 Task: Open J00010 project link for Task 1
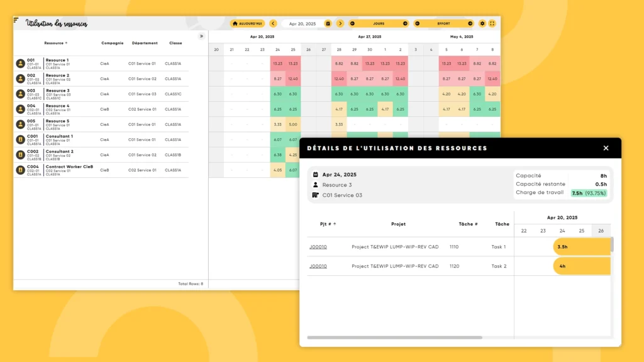[x=318, y=247]
